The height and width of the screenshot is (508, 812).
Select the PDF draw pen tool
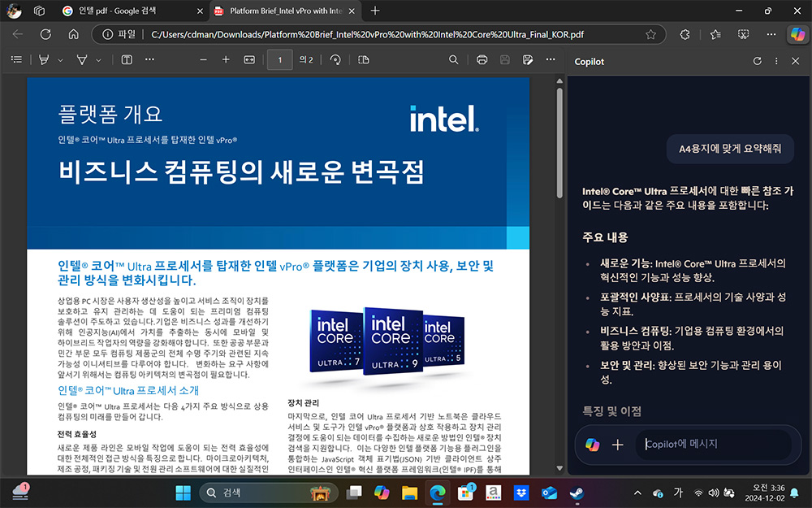[82, 59]
